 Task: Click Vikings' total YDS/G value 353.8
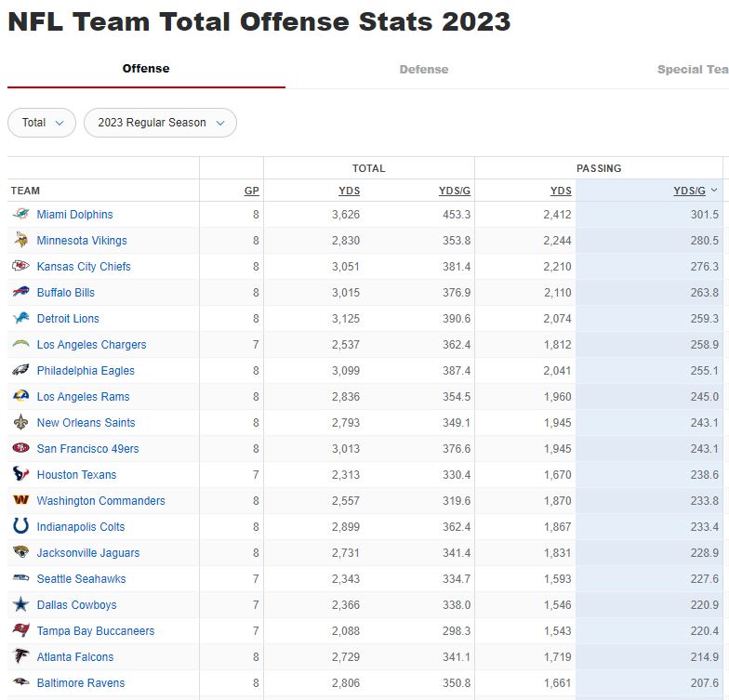point(457,240)
